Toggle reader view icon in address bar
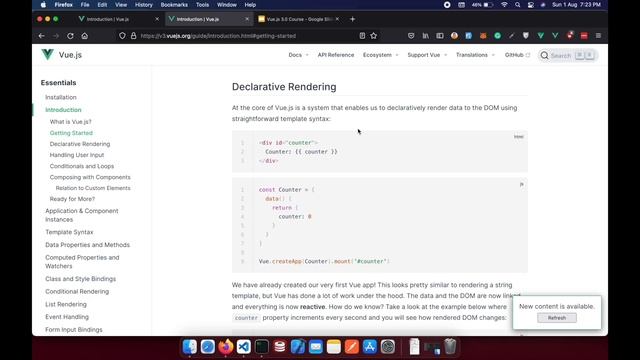The image size is (640, 360). [x=362, y=36]
